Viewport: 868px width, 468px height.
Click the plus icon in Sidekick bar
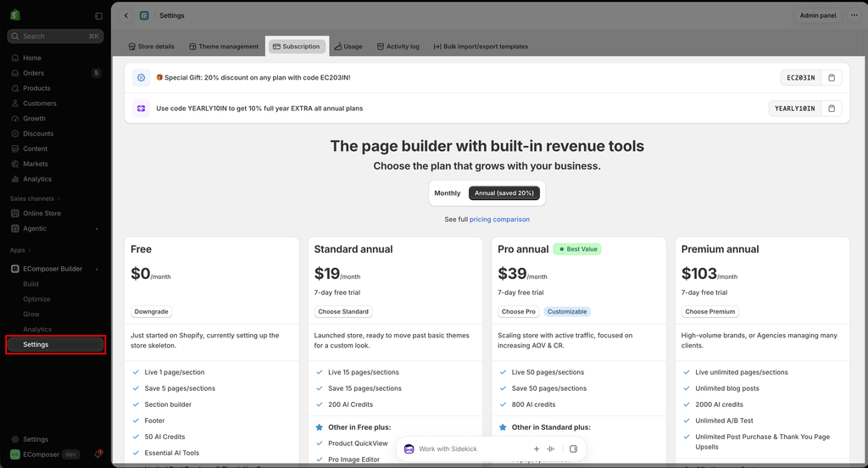[537, 449]
